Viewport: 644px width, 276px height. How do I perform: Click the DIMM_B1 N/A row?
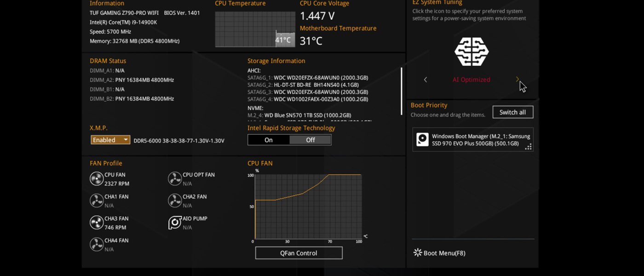(x=107, y=89)
